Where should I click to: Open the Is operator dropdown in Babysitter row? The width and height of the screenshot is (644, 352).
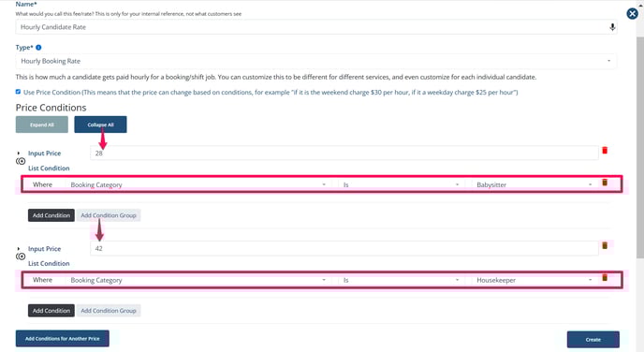tap(401, 184)
